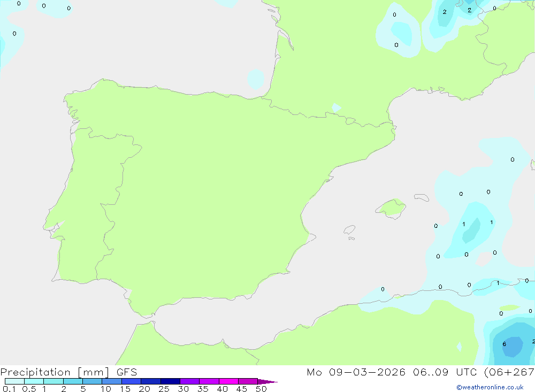
Task: Click the '6' precipitation value on the map
Action: (505, 344)
